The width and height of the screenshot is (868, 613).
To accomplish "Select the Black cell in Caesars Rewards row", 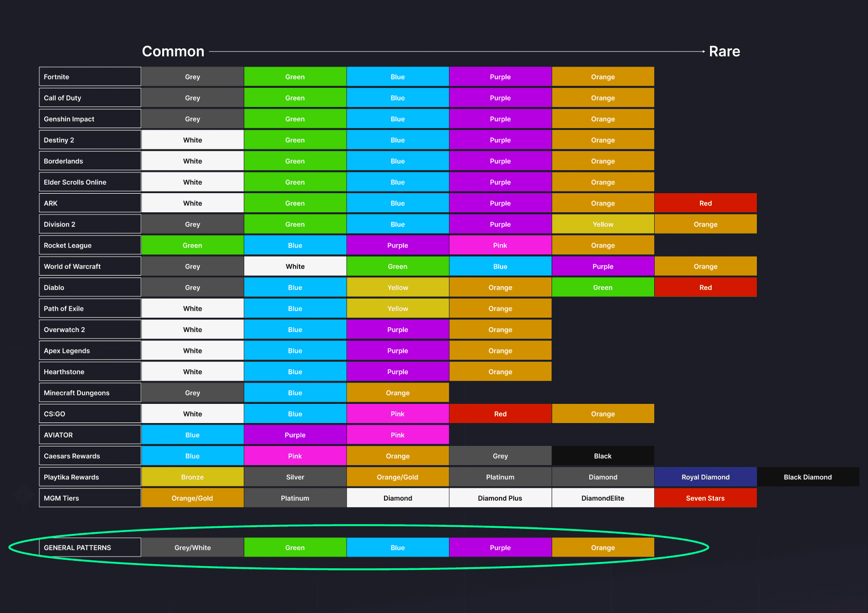I will 603,456.
